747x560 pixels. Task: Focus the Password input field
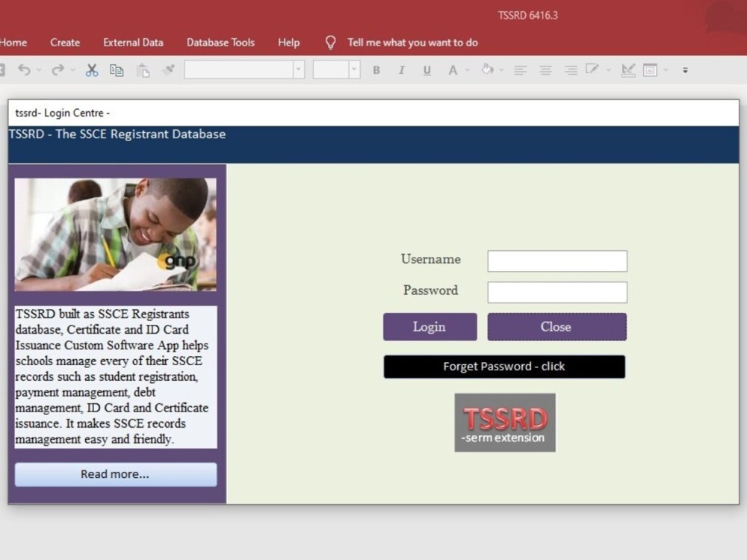pos(557,293)
